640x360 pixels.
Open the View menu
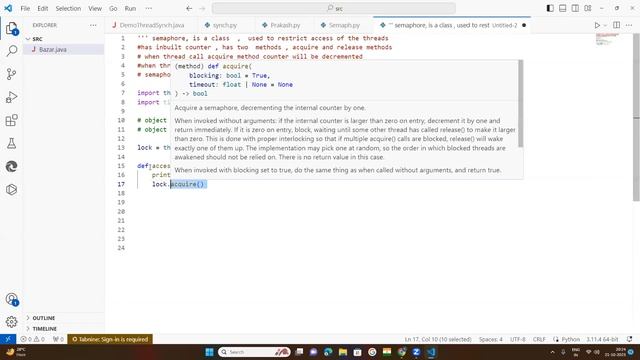coord(95,8)
